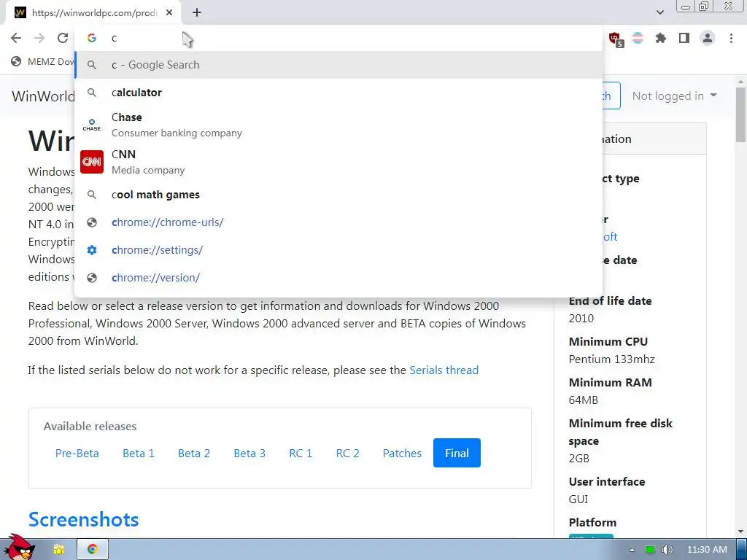Screen dimensions: 747x560
Task: Click the page vertical scrollbar thumb
Action: (x=740, y=114)
